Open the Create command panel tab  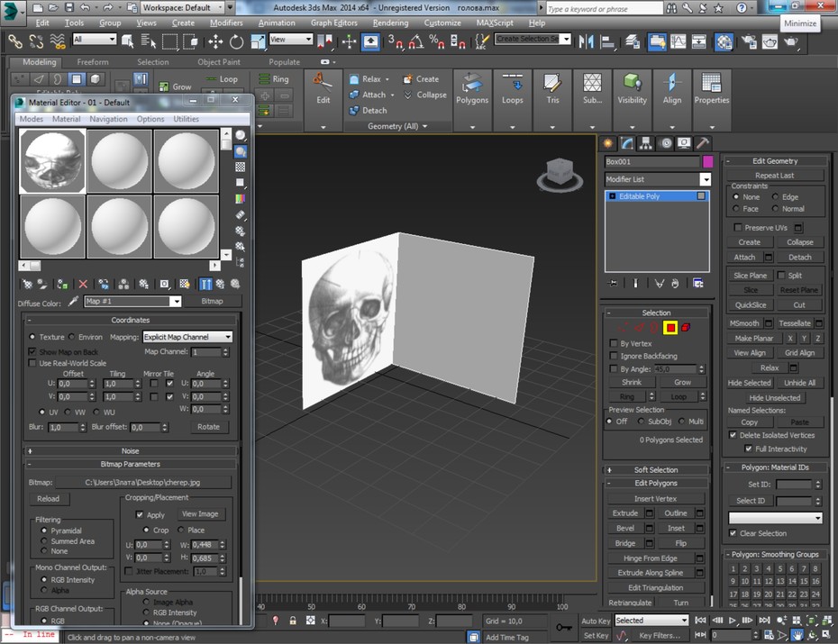[x=607, y=143]
